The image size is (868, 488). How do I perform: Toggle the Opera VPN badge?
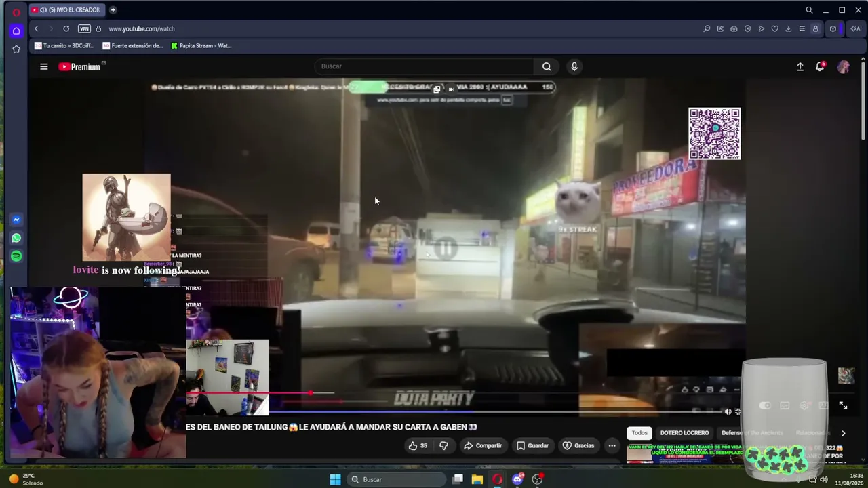[x=84, y=28]
